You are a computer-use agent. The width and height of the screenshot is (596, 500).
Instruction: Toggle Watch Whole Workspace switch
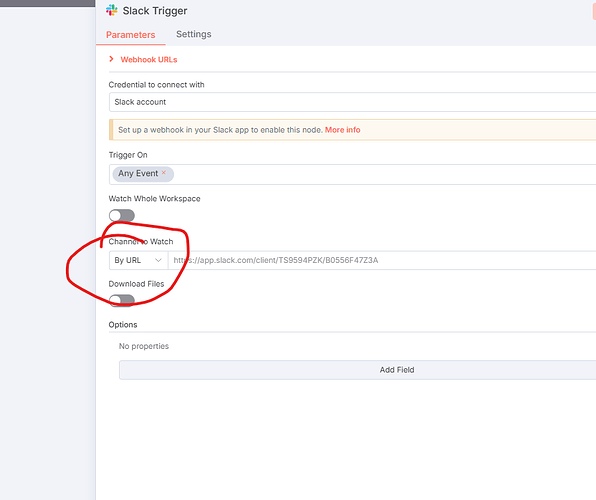pyautogui.click(x=122, y=216)
